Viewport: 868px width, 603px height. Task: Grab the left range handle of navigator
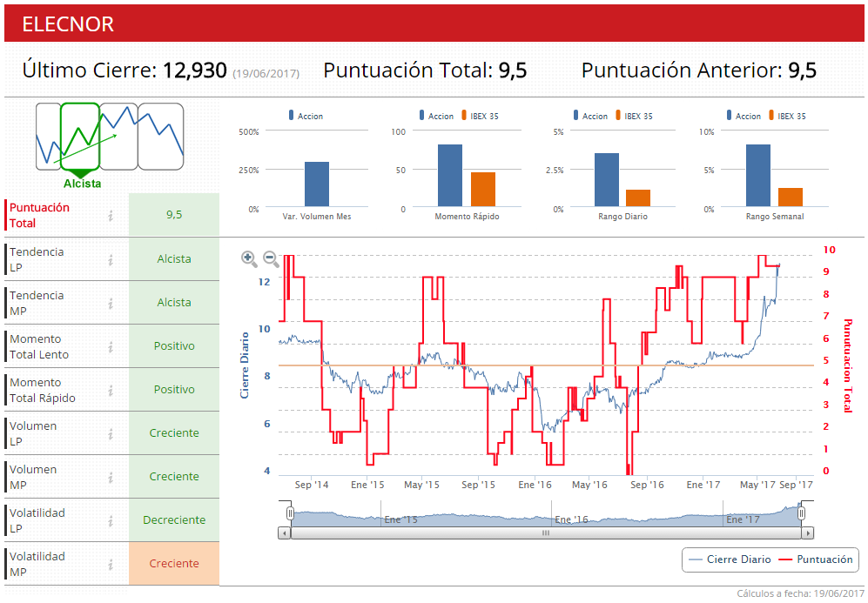(x=290, y=514)
